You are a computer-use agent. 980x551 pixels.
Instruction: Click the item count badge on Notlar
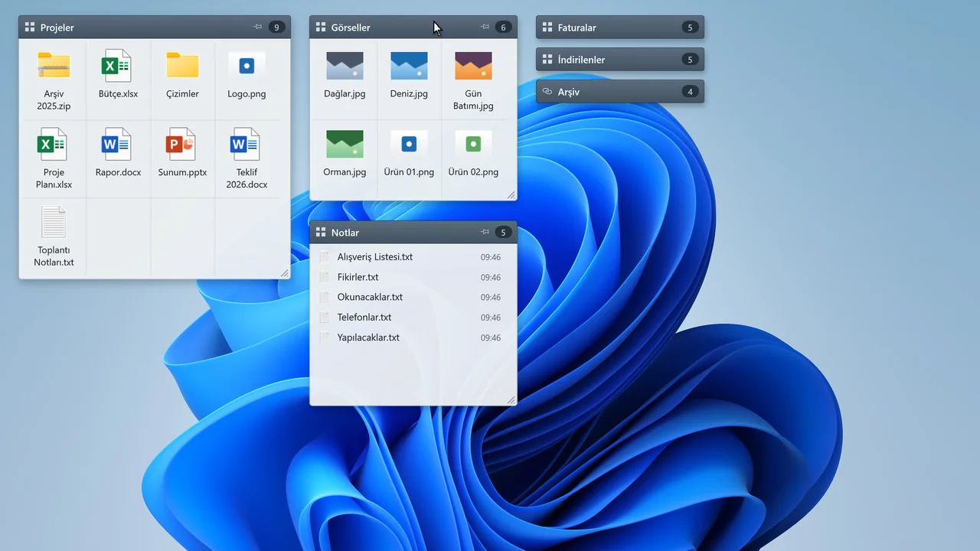pos(503,233)
